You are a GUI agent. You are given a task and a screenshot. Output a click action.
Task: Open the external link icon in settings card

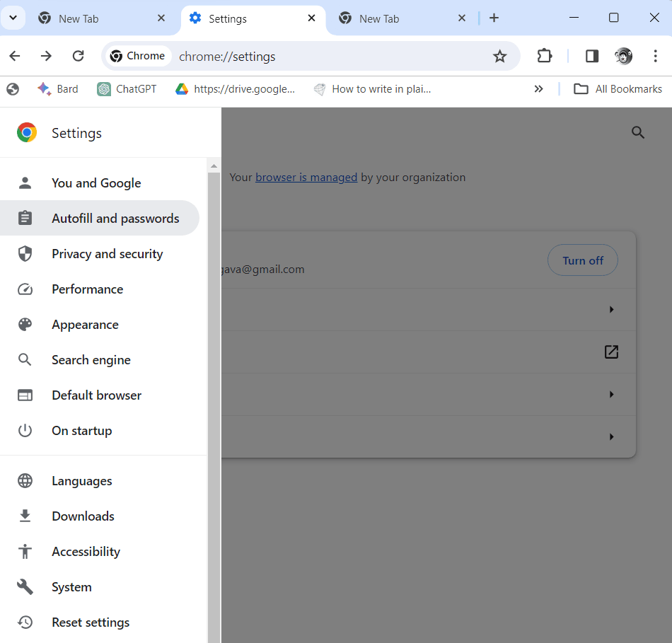point(610,352)
